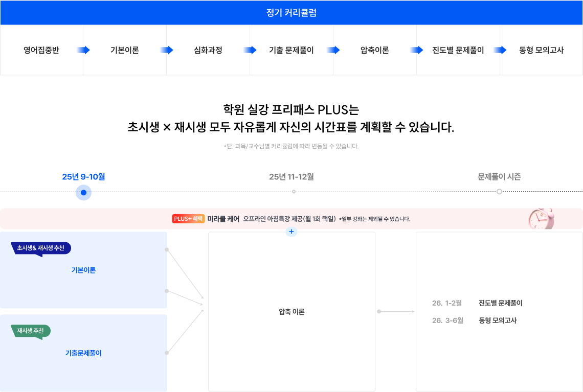Select the 기본이론 step in curriculum row

click(125, 50)
